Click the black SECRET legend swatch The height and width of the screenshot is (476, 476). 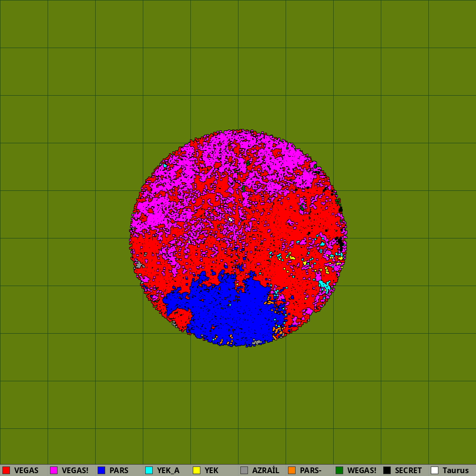tap(387, 470)
